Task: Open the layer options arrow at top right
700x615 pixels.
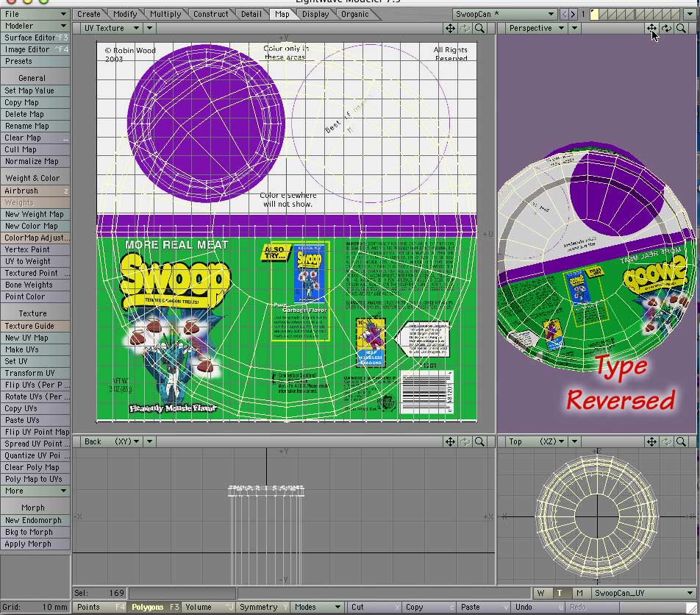Action: (690, 14)
